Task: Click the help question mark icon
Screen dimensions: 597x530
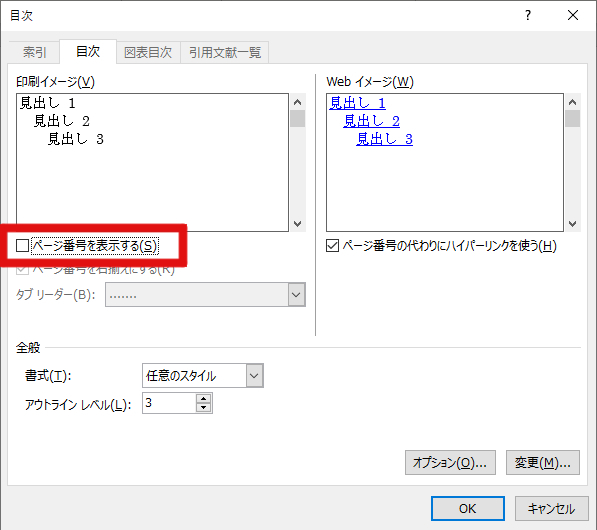Action: pyautogui.click(x=528, y=15)
